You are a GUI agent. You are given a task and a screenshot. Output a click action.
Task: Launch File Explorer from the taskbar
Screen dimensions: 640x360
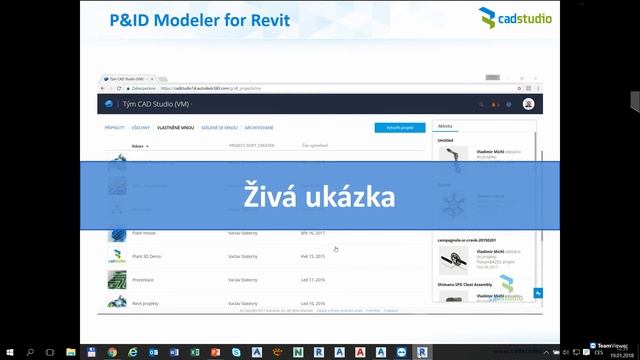pyautogui.click(x=71, y=352)
